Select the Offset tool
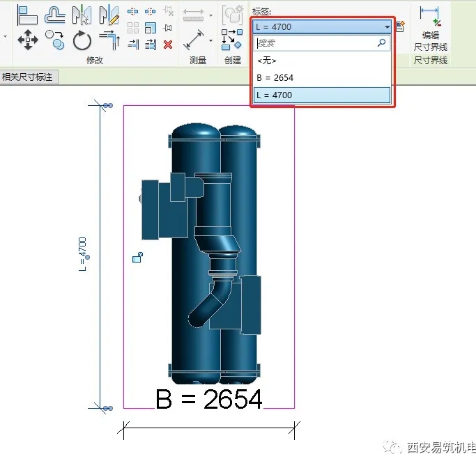This screenshot has width=476, height=454. coord(54,15)
